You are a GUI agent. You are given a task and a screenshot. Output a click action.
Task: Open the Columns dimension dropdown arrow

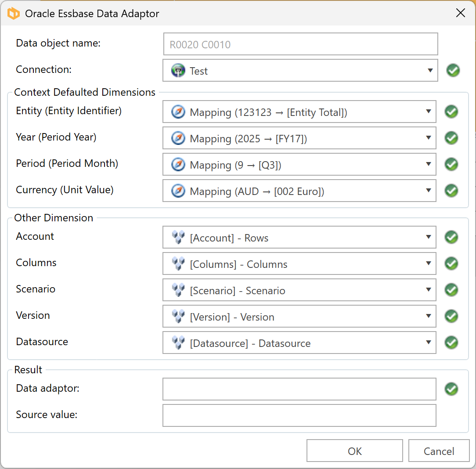(x=428, y=263)
